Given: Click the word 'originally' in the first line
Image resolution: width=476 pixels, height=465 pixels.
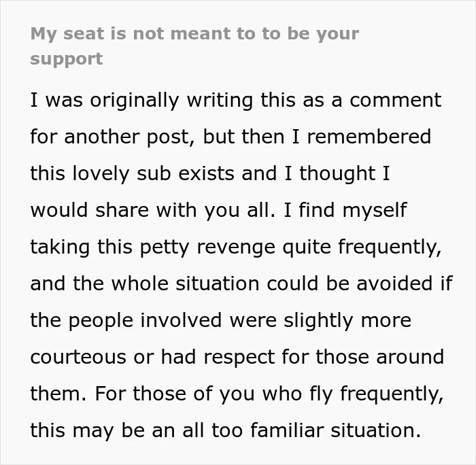Looking at the screenshot, I should click(135, 101).
